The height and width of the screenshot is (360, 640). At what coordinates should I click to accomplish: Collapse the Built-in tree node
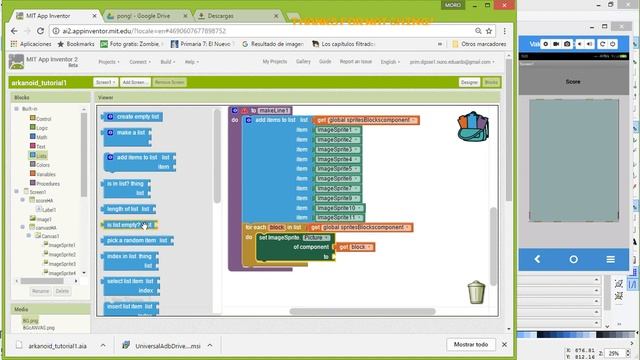click(16, 109)
